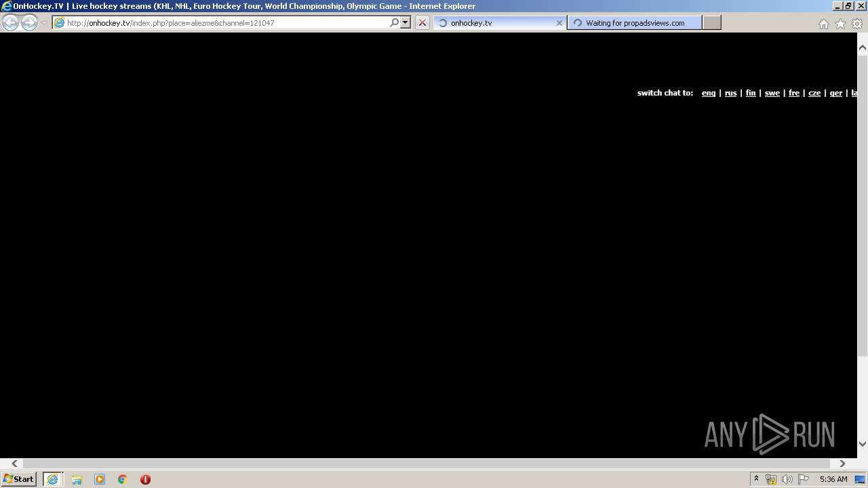
Task: Open the Home page icon
Action: click(x=823, y=24)
